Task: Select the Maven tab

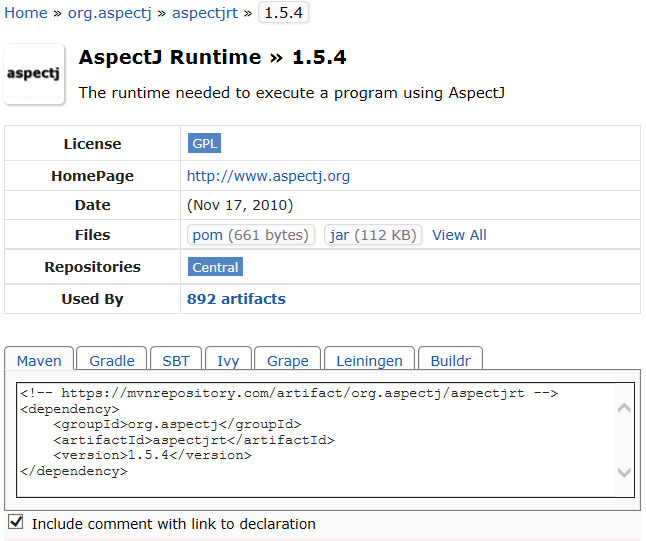Action: (39, 359)
